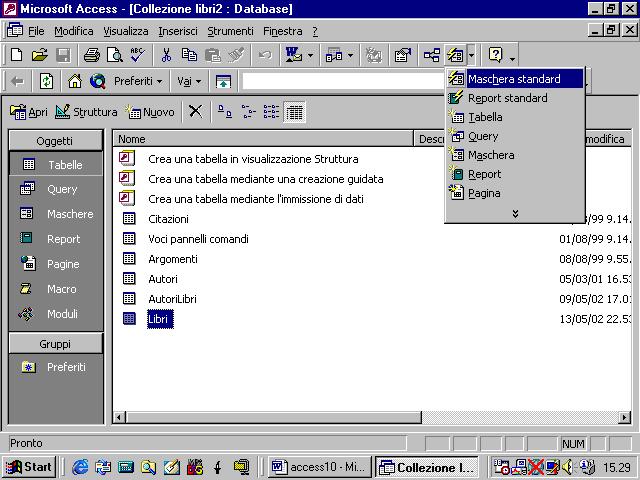Image resolution: width=640 pixels, height=480 pixels.
Task: Click the New Object AutoForm toolbar icon
Action: [456, 55]
